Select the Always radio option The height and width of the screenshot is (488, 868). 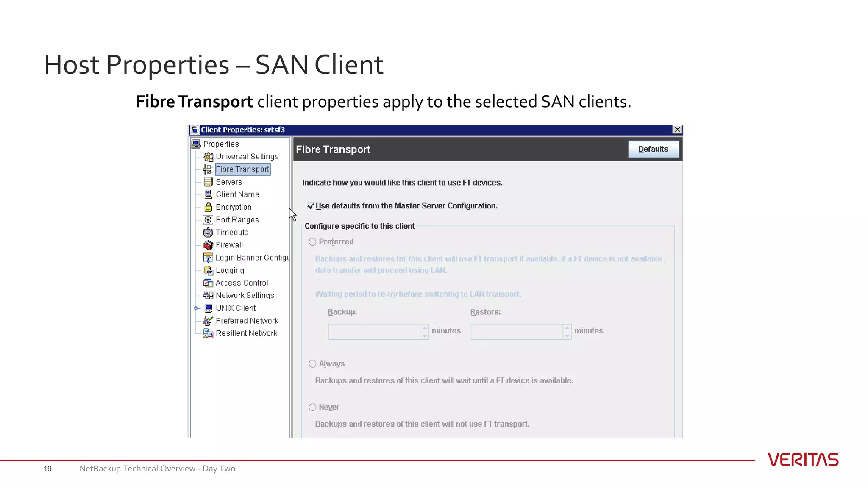point(312,364)
